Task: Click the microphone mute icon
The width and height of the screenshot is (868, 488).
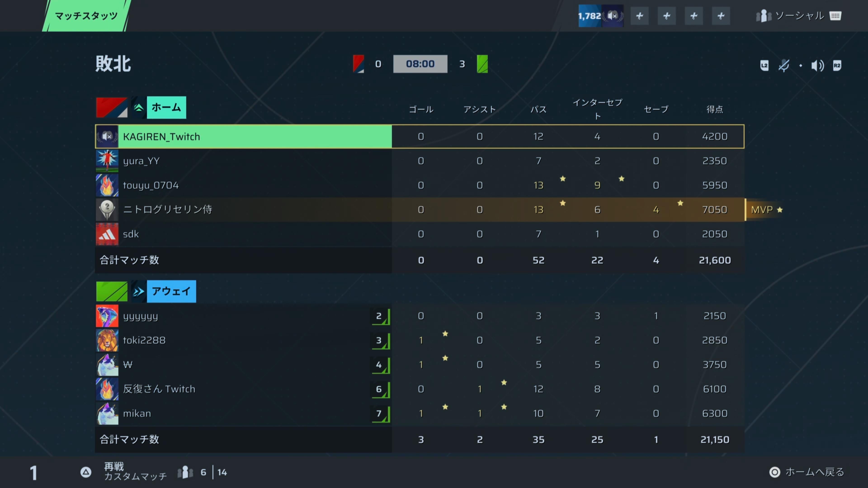Action: click(x=784, y=65)
